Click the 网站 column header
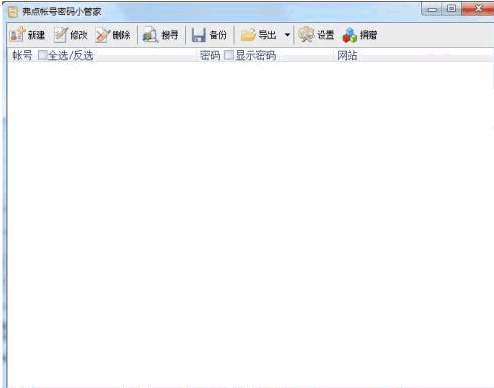 pyautogui.click(x=347, y=55)
